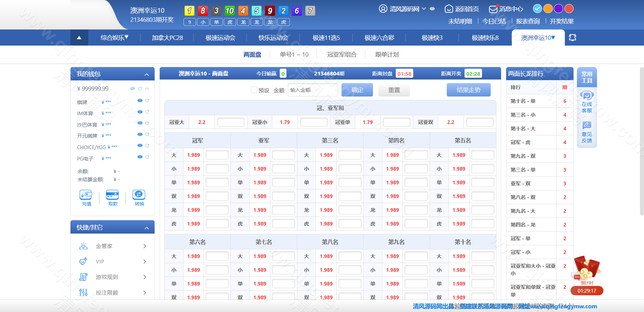Click the 投注限额 sliders icon

point(83,293)
